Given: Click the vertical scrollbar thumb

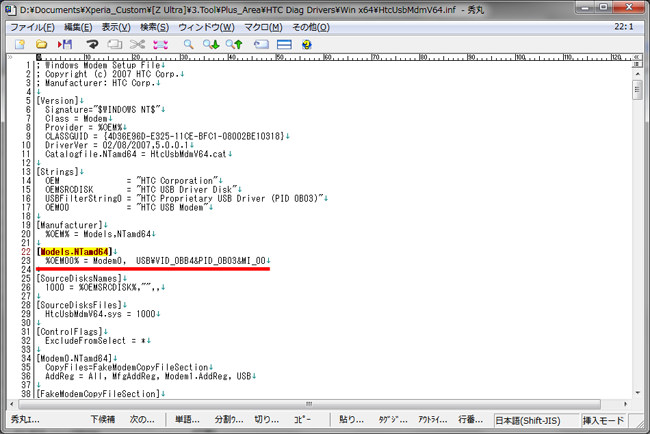Looking at the screenshot, I should 638,90.
